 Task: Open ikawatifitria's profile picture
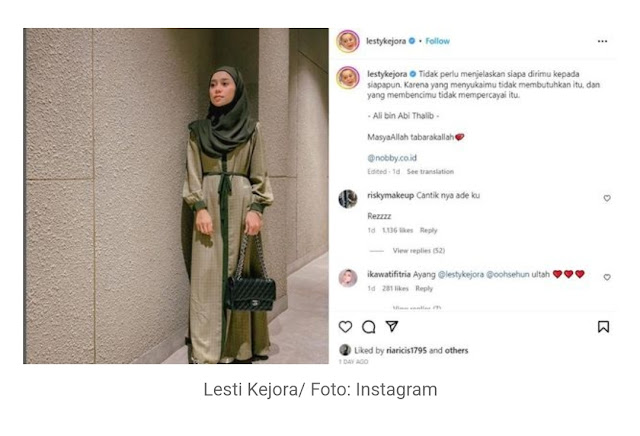[348, 278]
